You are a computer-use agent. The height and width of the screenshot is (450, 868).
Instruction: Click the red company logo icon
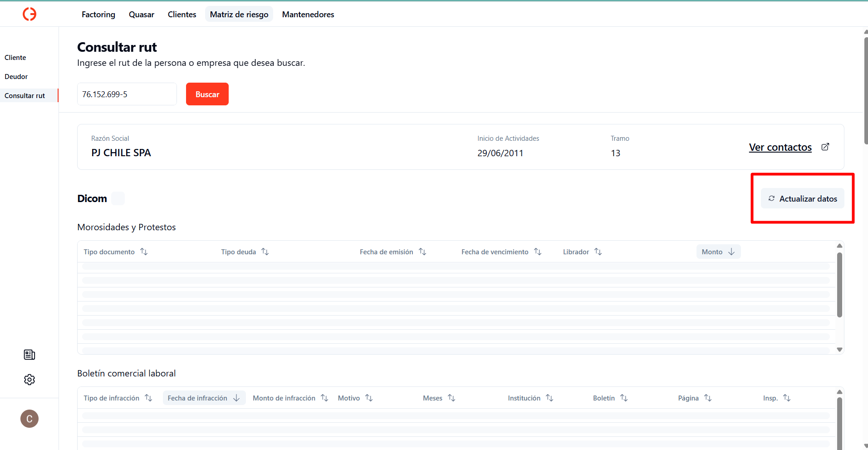tap(29, 14)
